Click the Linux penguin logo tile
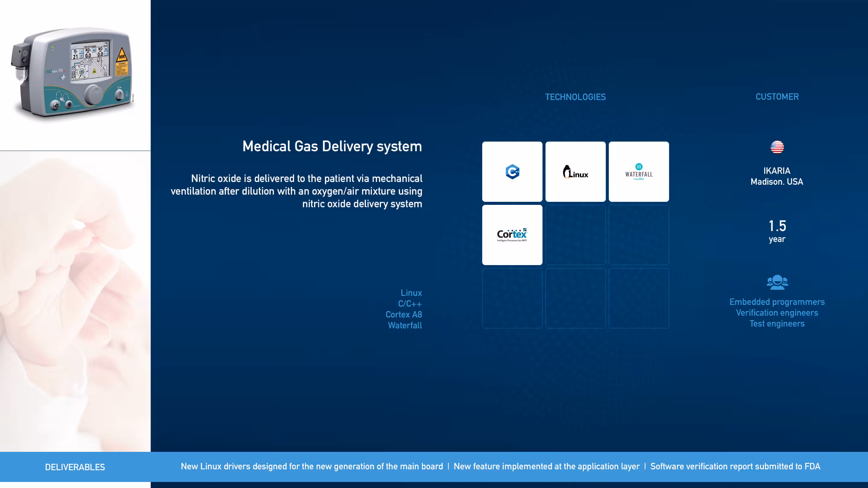Image resolution: width=868 pixels, height=488 pixels. coord(575,172)
